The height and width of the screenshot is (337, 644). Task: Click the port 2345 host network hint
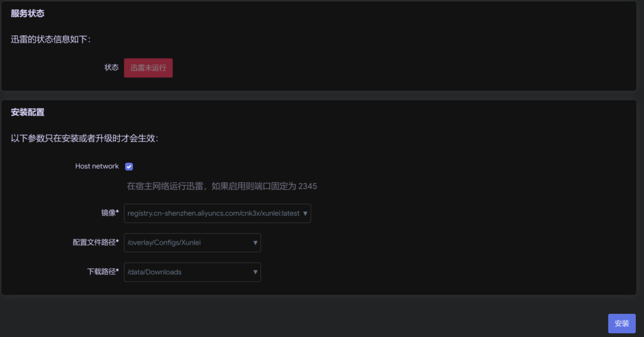pyautogui.click(x=222, y=186)
